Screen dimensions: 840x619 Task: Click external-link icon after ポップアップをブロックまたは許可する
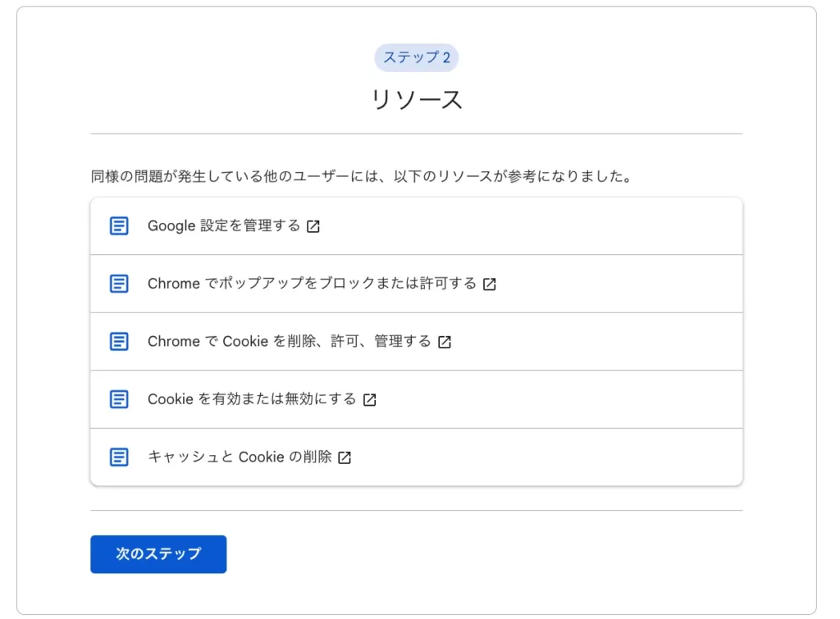490,284
